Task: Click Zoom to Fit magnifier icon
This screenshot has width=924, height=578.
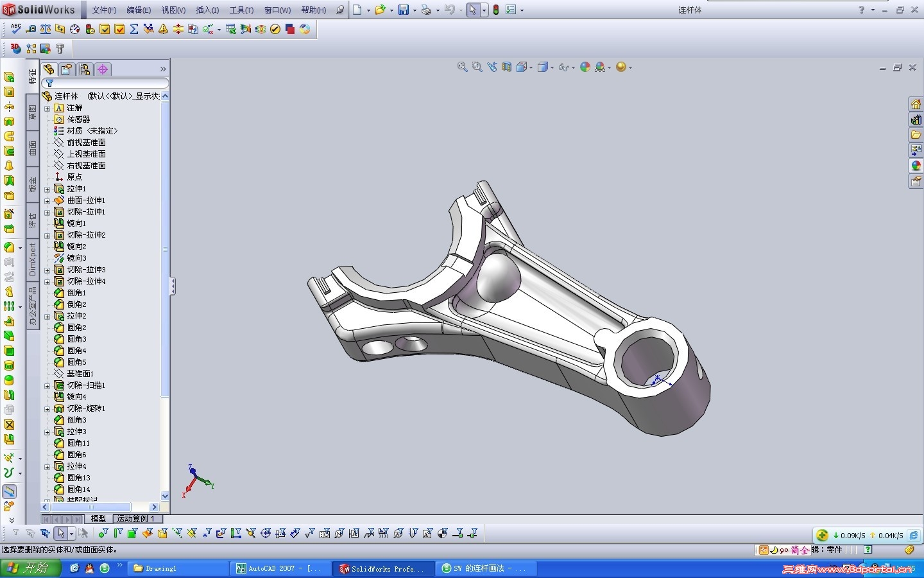Action: (x=462, y=67)
